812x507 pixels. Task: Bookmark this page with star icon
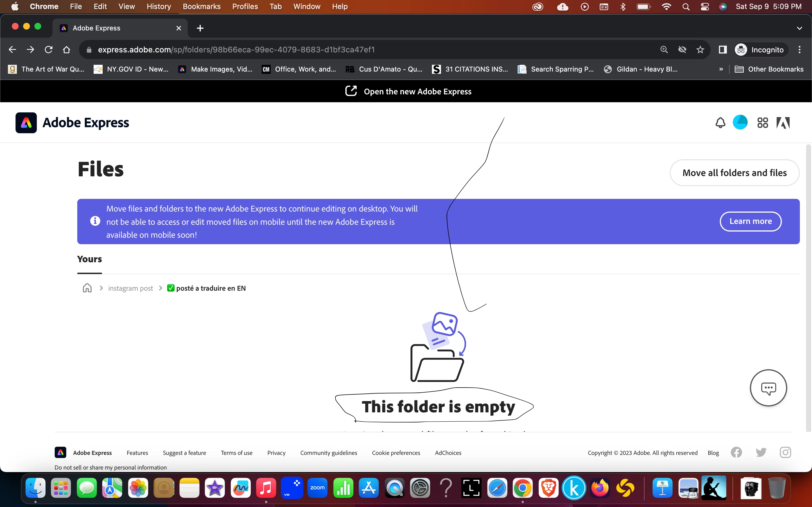[x=700, y=50]
